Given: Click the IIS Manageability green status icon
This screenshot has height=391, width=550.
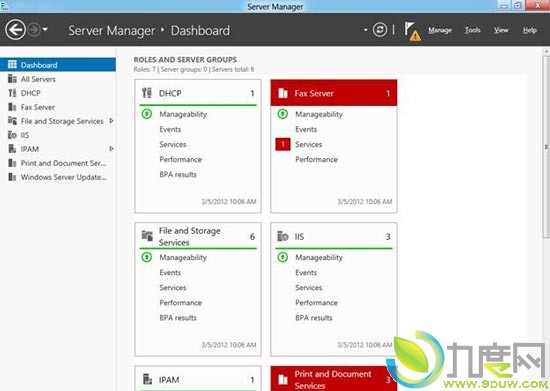Looking at the screenshot, I should (x=283, y=257).
